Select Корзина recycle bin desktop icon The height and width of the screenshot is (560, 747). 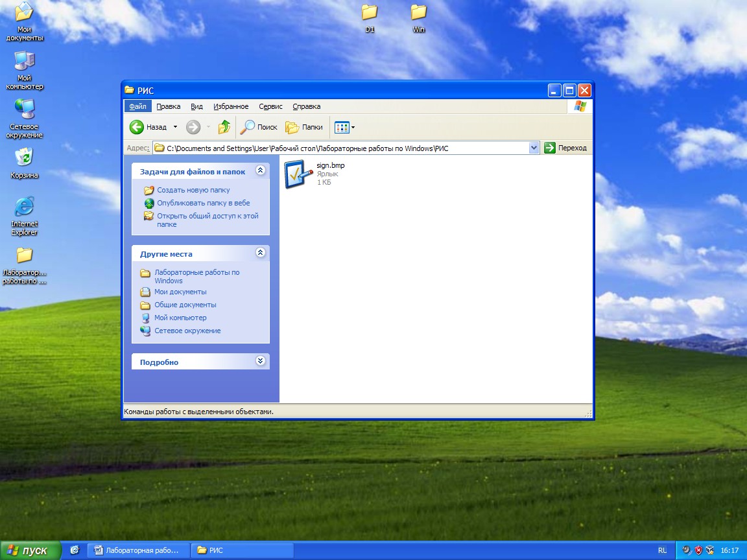click(x=24, y=163)
